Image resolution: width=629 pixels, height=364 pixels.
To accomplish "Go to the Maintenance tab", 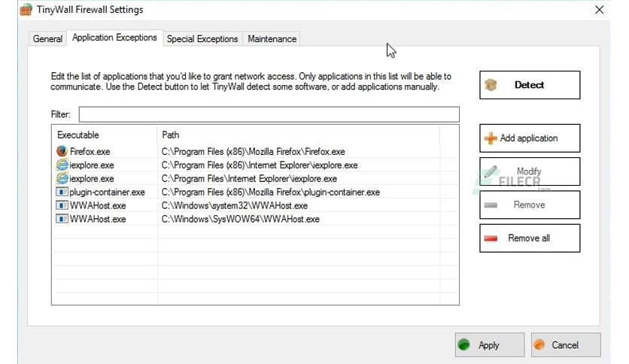I will tap(272, 39).
